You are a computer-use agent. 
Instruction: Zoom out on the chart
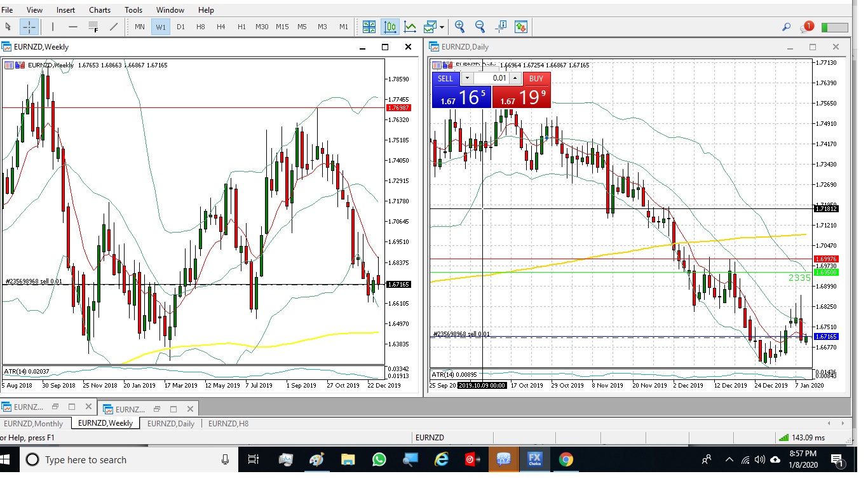pyautogui.click(x=480, y=27)
